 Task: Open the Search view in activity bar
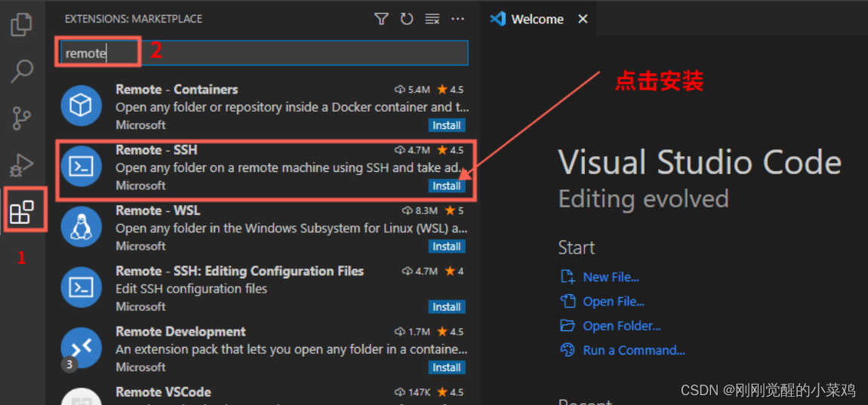click(x=22, y=71)
